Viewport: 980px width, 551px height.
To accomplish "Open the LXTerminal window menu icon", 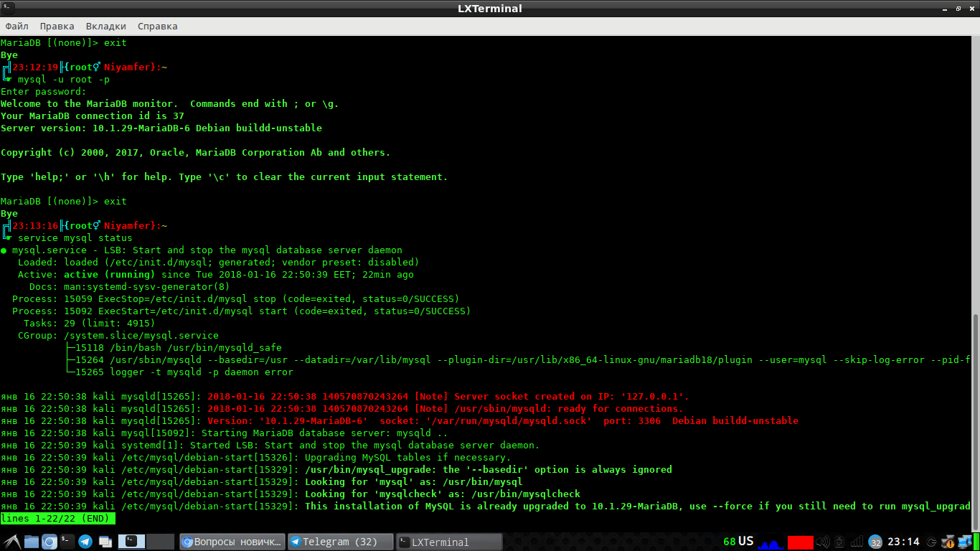I will coord(9,9).
